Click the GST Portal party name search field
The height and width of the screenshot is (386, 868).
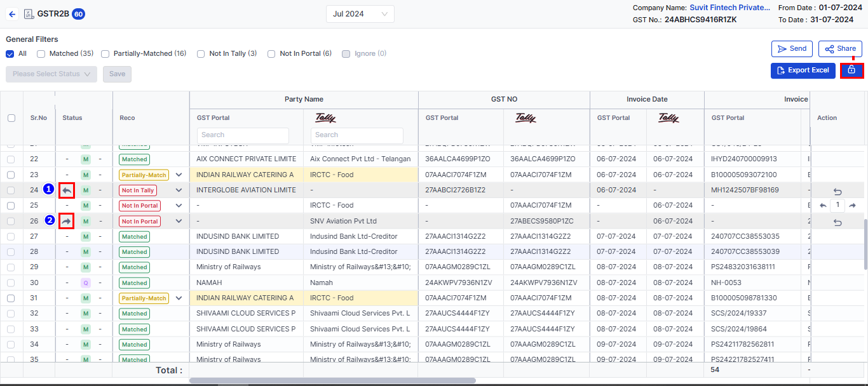point(243,135)
